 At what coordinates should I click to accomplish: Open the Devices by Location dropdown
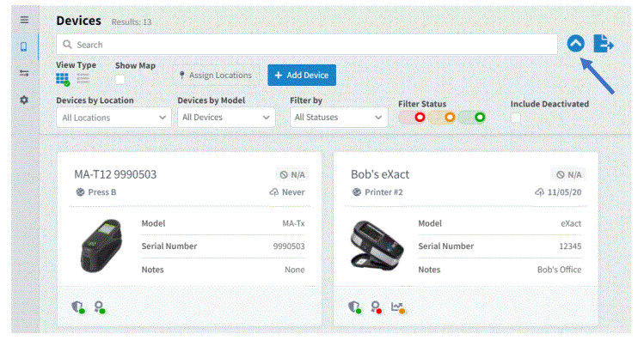[x=113, y=118]
